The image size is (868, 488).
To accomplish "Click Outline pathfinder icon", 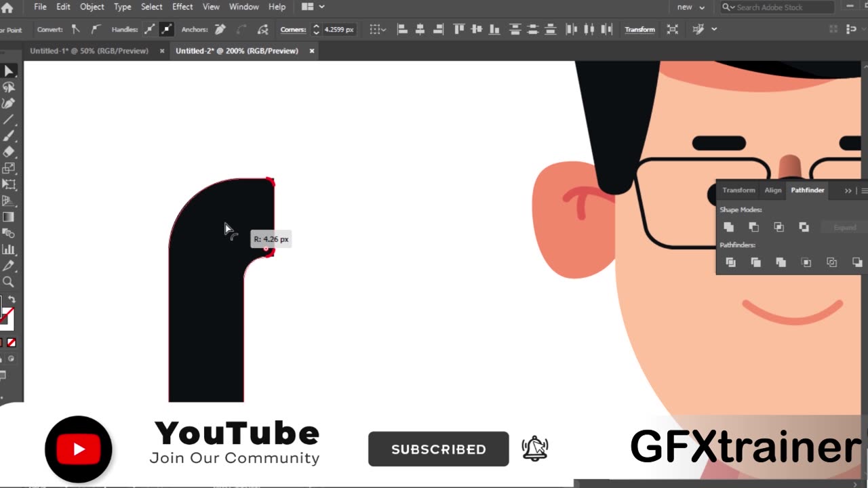I will pyautogui.click(x=832, y=262).
